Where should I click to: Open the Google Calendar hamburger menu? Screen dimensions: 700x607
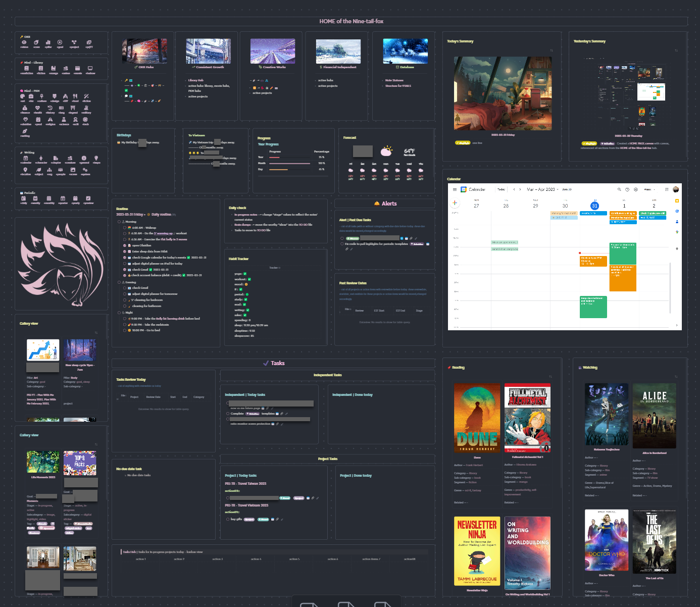coord(455,189)
